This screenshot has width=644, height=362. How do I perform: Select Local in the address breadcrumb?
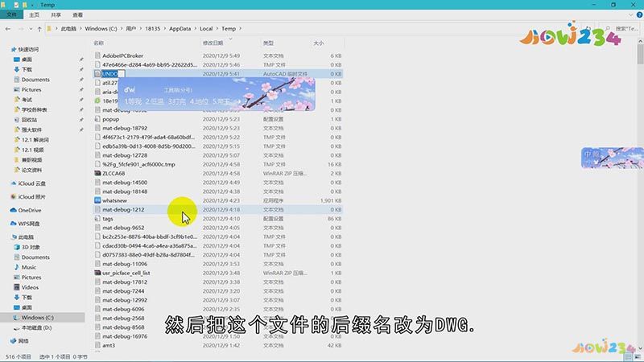tap(206, 29)
